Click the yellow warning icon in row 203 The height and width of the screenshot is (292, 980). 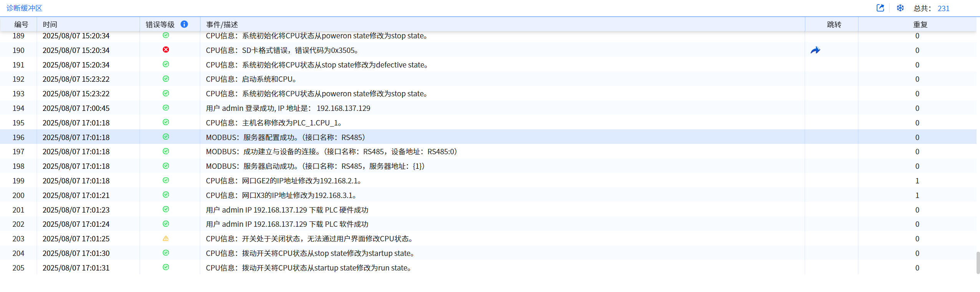click(x=166, y=238)
